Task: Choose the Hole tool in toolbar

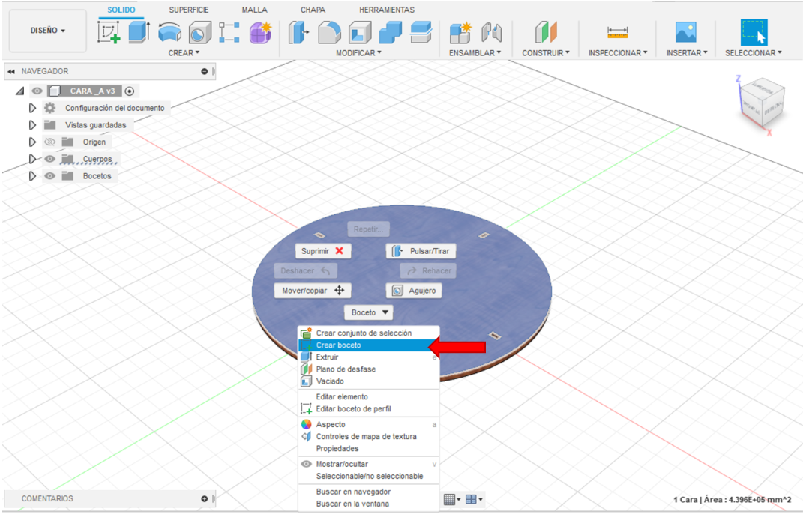Action: point(200,33)
